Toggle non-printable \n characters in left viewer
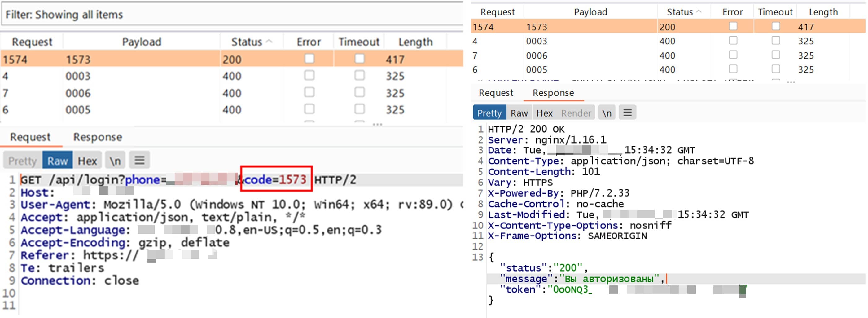This screenshot has height=318, width=868. [x=115, y=161]
